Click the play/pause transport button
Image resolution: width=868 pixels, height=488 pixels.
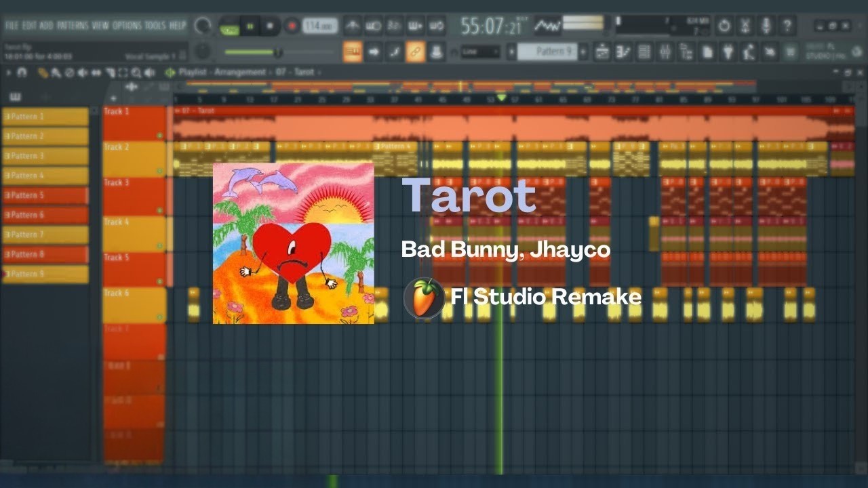pos(250,26)
